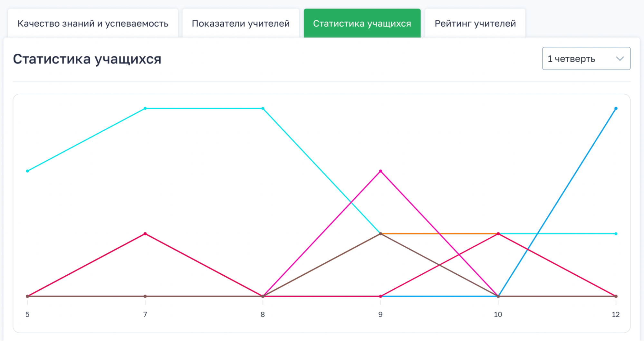Select the cyan data point above grade 7
The width and height of the screenshot is (644, 341).
click(x=145, y=109)
